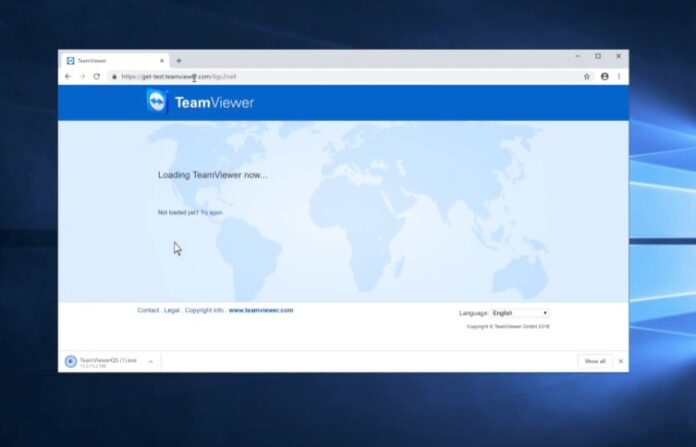Expand the download item options chevron
Screen dimensions: 696x447
pyautogui.click(x=150, y=361)
